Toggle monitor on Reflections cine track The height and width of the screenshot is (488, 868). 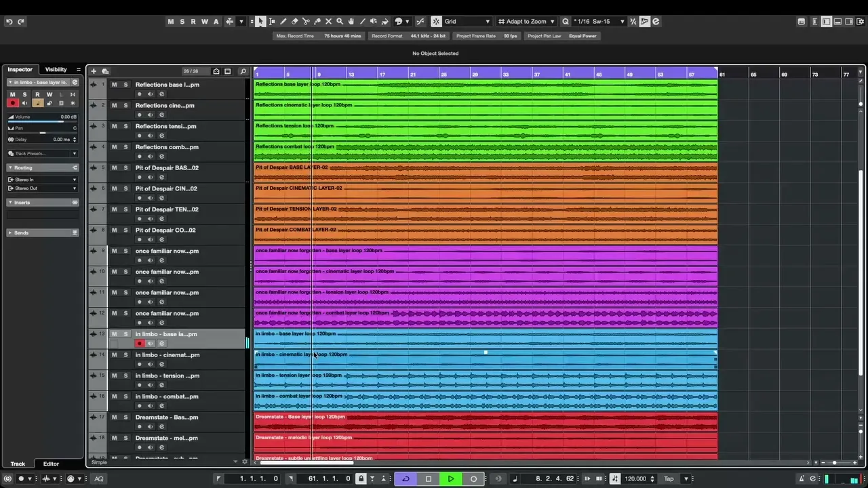[151, 115]
